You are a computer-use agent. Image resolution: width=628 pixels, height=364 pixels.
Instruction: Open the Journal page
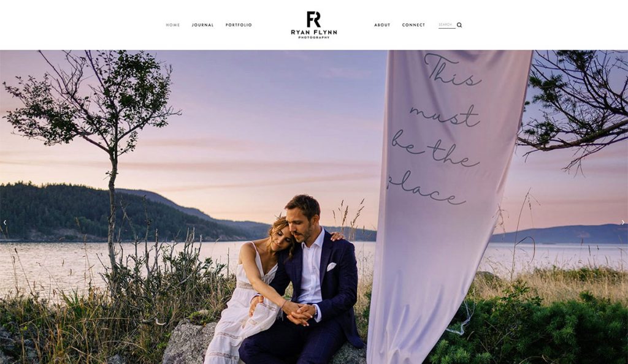202,25
